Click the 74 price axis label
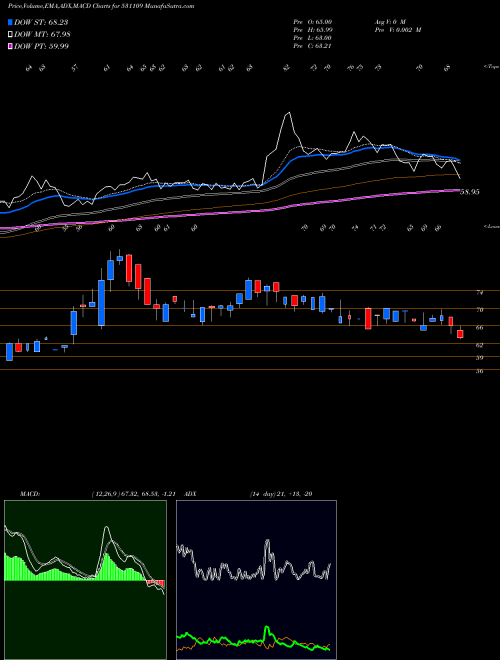Viewport: 500px width, 660px height. tap(479, 292)
